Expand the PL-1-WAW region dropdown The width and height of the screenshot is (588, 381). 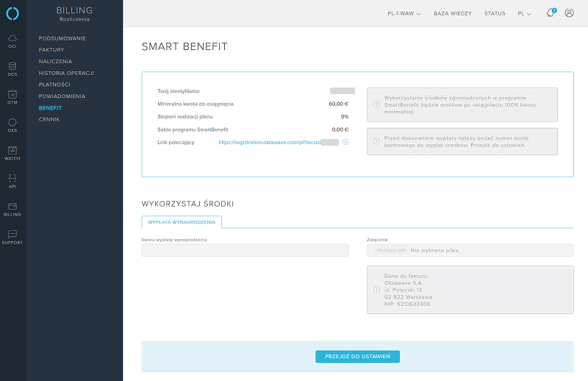(404, 13)
